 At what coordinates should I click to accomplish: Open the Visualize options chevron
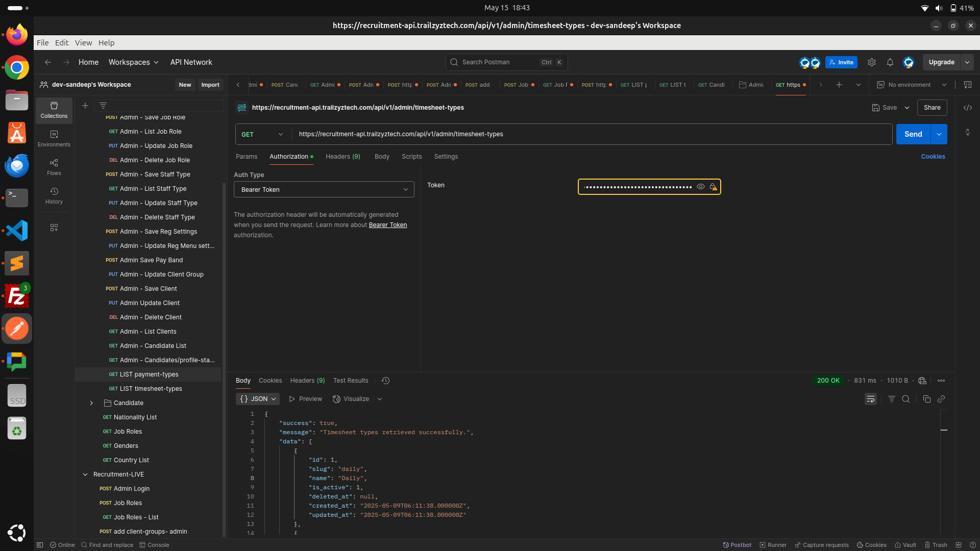[380, 399]
